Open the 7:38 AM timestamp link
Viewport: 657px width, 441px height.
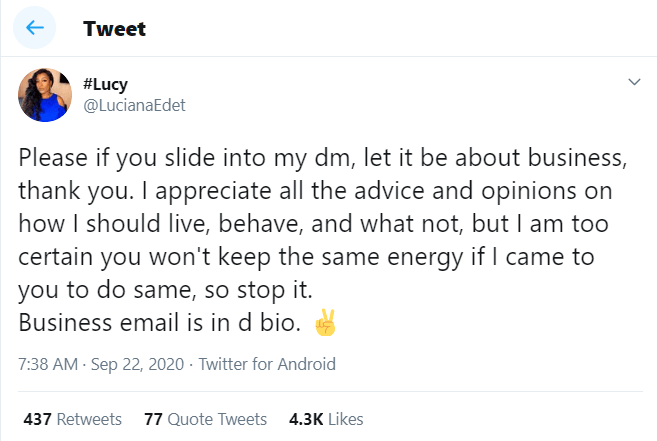(46, 364)
